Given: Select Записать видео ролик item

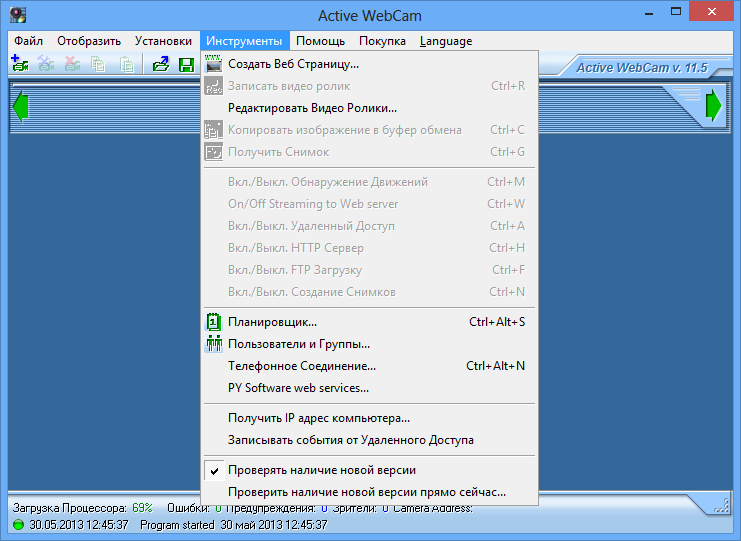Looking at the screenshot, I should [370, 86].
